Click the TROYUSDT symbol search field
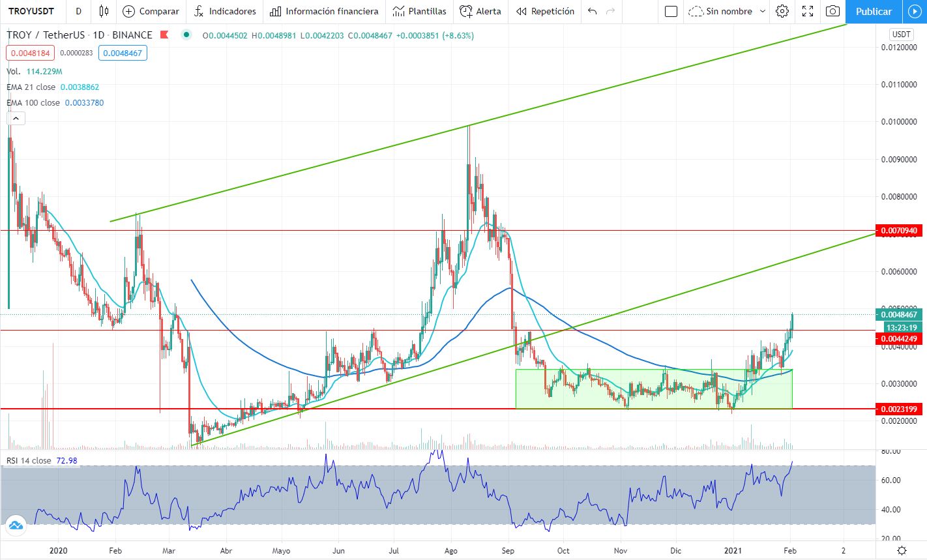 (x=32, y=11)
